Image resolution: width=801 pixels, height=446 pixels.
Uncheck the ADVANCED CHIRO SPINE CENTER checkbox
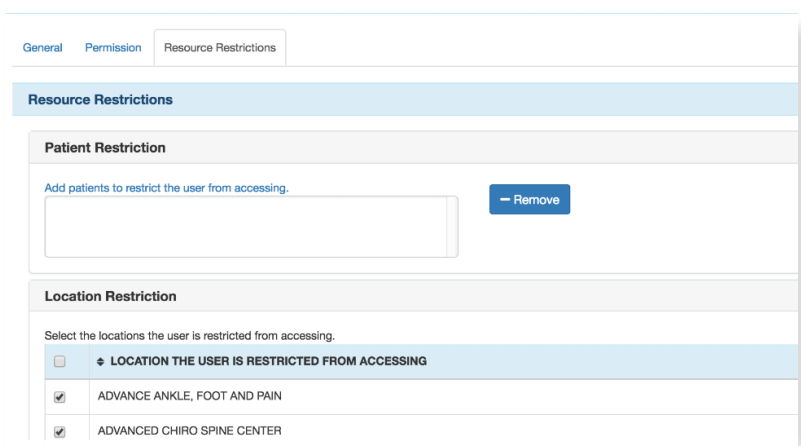(x=59, y=433)
